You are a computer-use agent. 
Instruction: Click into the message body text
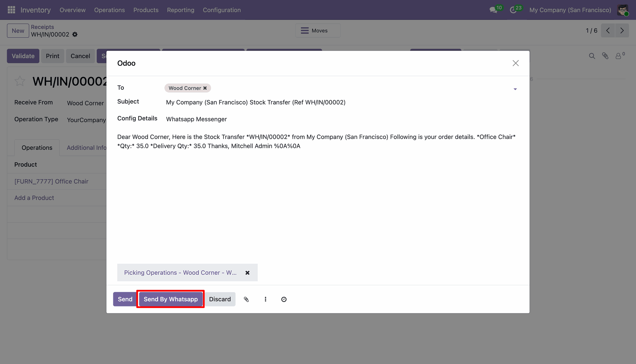coord(316,141)
